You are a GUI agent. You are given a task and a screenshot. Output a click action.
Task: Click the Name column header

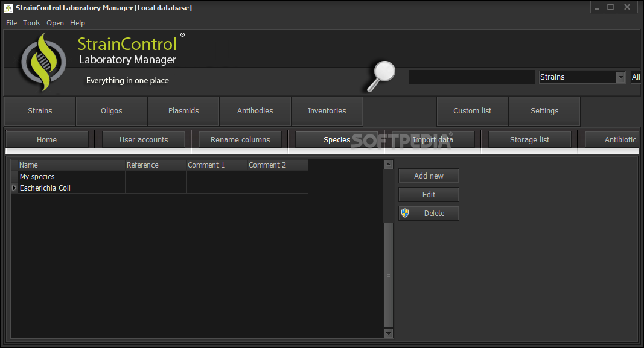71,165
